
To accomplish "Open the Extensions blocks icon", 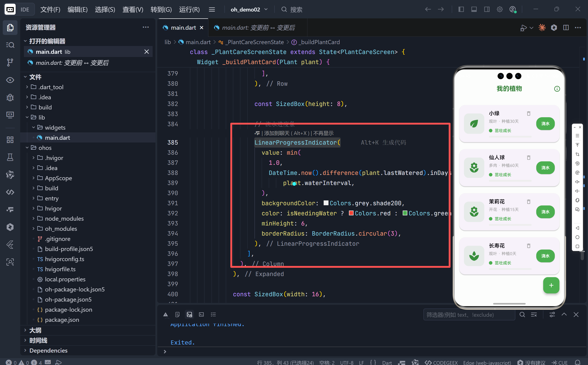I will tap(10, 140).
